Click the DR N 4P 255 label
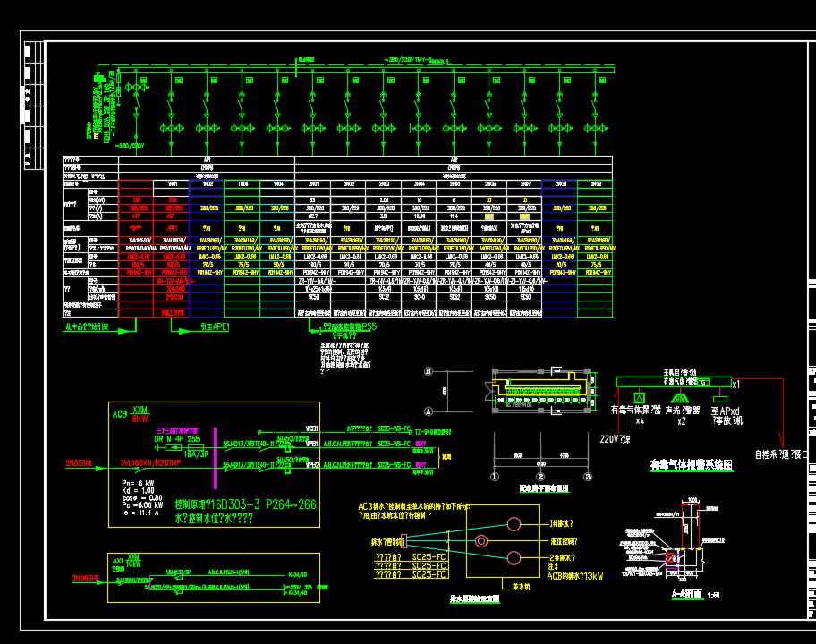The height and width of the screenshot is (644, 816). (x=177, y=439)
